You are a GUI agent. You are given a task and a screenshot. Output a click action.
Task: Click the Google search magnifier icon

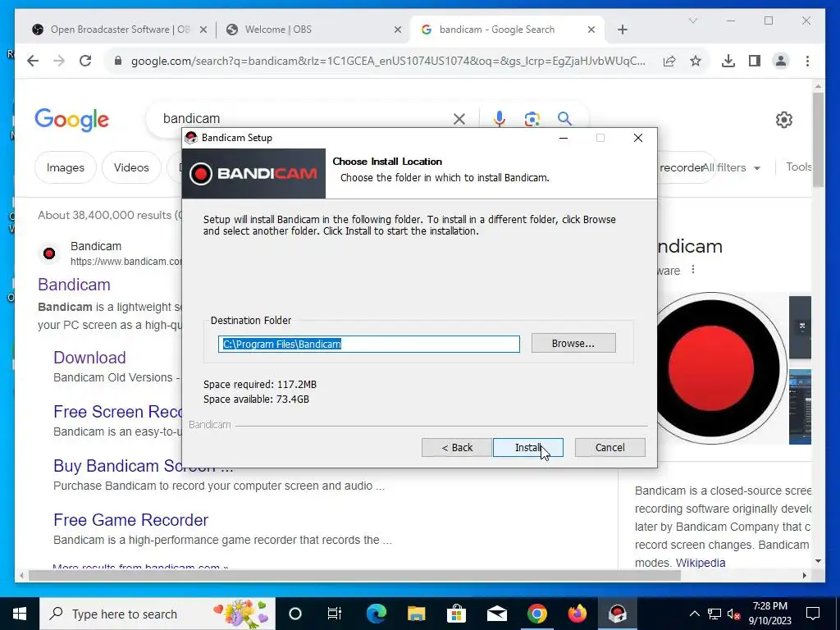click(564, 119)
